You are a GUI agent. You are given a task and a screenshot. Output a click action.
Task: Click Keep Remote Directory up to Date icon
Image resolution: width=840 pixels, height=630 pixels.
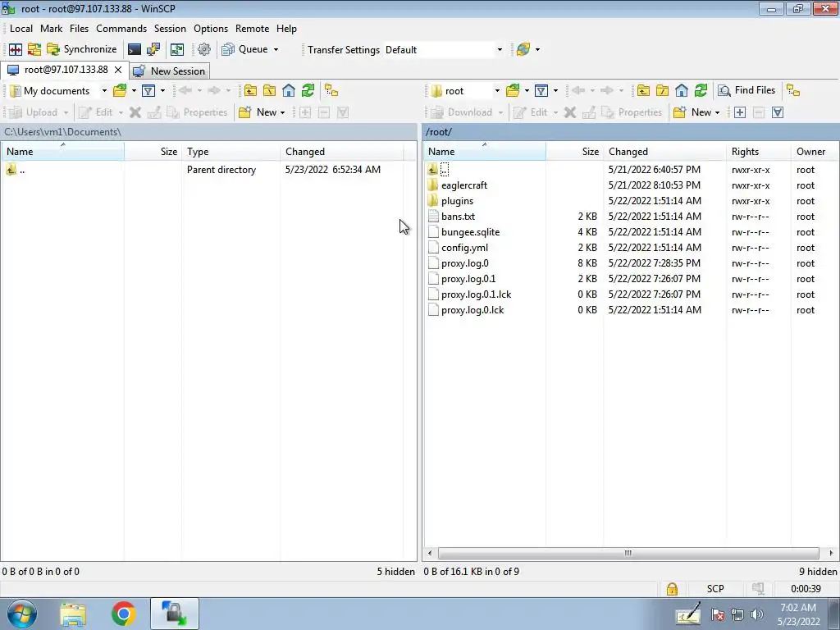coord(177,49)
